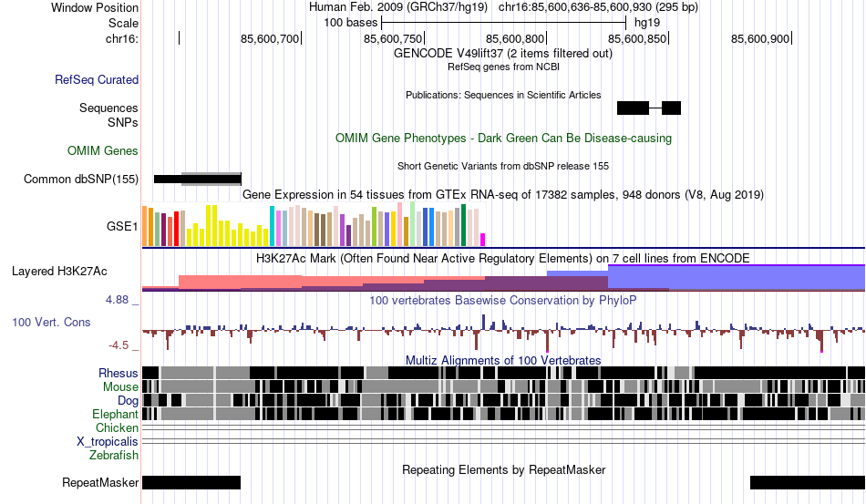Select the right block of the Sequences item

point(671,108)
